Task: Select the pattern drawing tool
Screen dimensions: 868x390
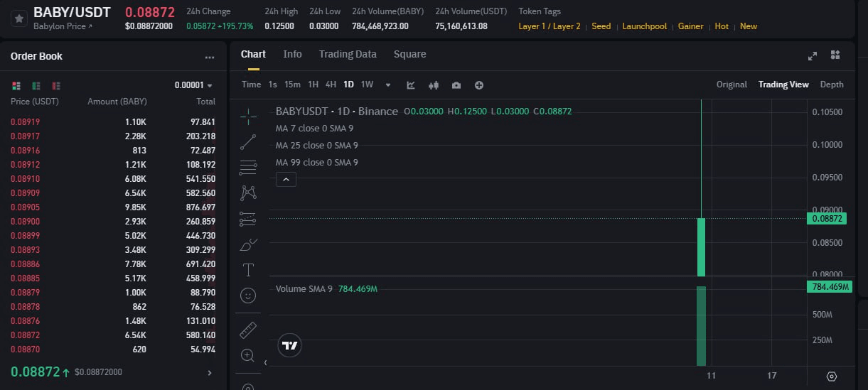Action: pos(248,193)
